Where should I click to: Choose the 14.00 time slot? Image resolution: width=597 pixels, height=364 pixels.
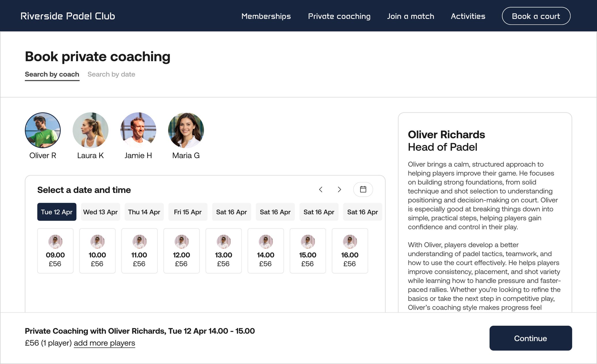[266, 251]
